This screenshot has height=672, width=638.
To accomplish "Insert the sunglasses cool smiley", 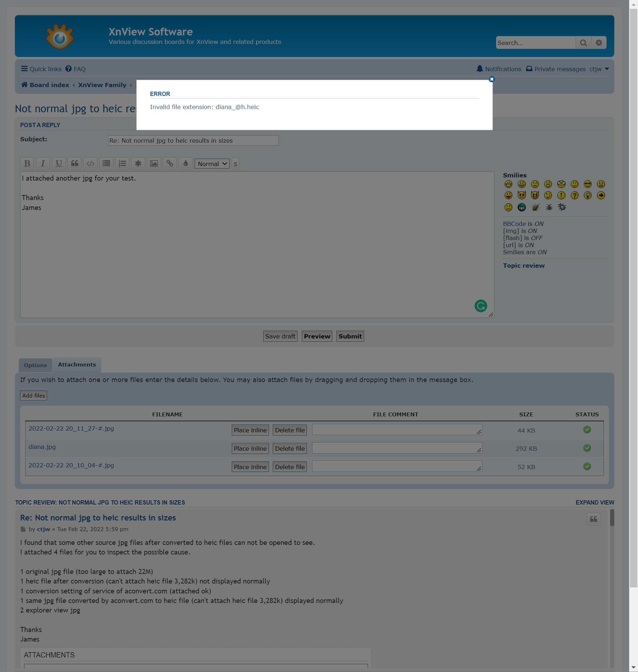I will coord(588,184).
